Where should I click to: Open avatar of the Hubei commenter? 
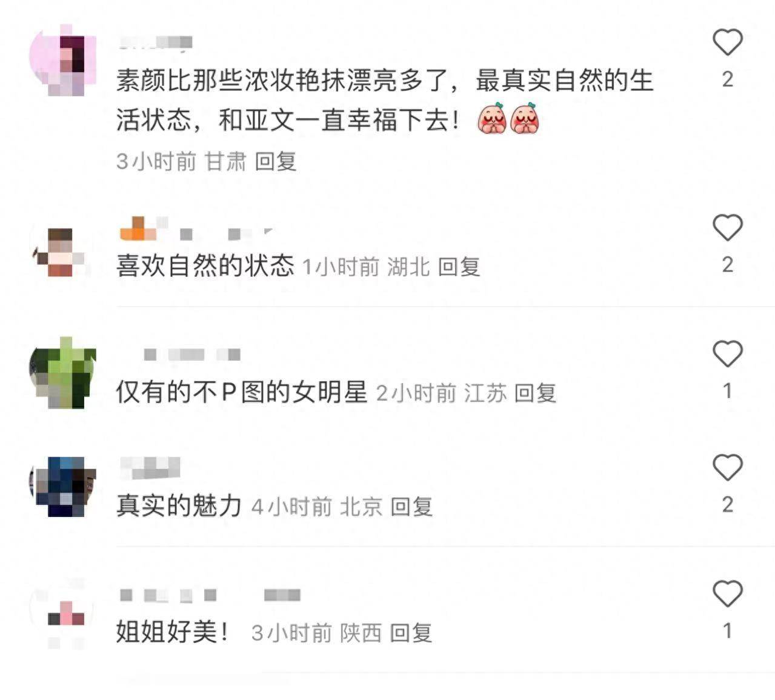tap(61, 252)
